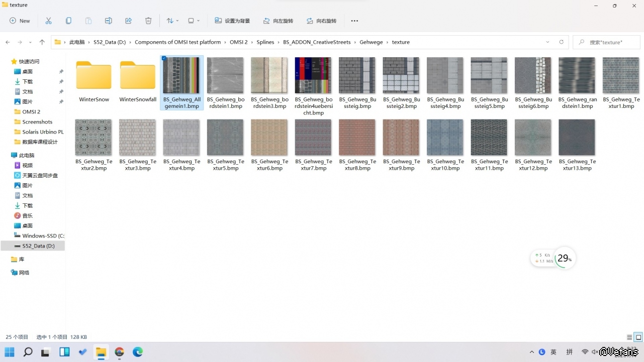
Task: Uncheck the BS_Gehweg_Allgemein1.bmp selection checkbox
Action: 164,59
